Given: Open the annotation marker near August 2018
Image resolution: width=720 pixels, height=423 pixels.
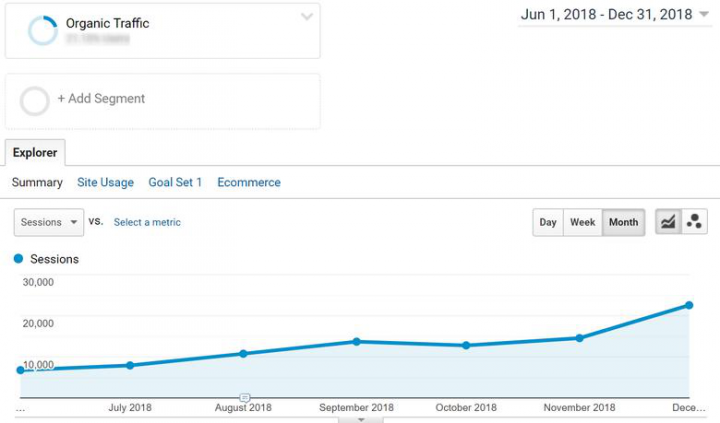Looking at the screenshot, I should pyautogui.click(x=245, y=398).
